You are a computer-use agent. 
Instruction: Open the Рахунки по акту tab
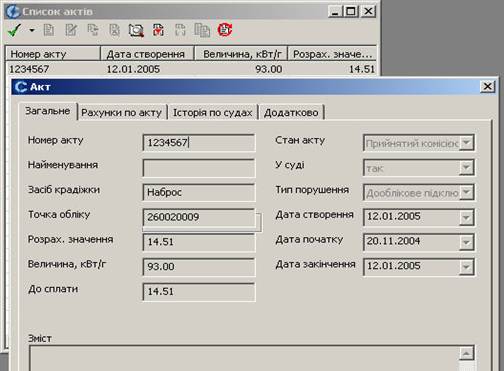point(122,112)
